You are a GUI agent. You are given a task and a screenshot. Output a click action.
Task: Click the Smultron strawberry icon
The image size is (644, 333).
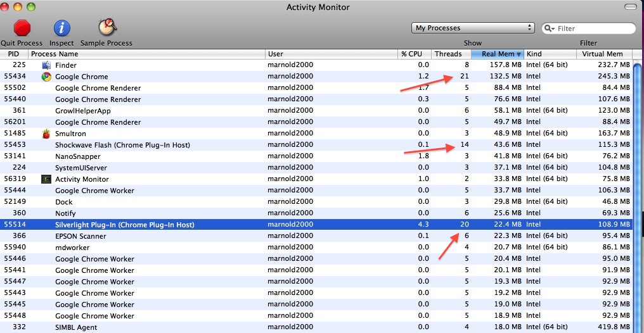pos(46,134)
